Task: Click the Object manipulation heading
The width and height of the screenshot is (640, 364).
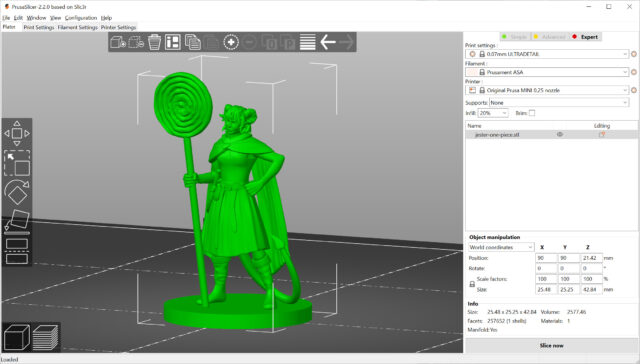Action: [x=494, y=237]
